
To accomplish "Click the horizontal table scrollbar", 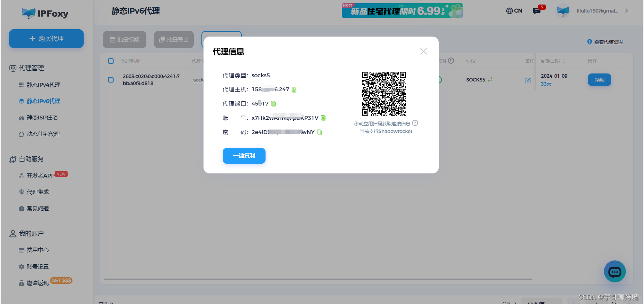I will (318, 279).
